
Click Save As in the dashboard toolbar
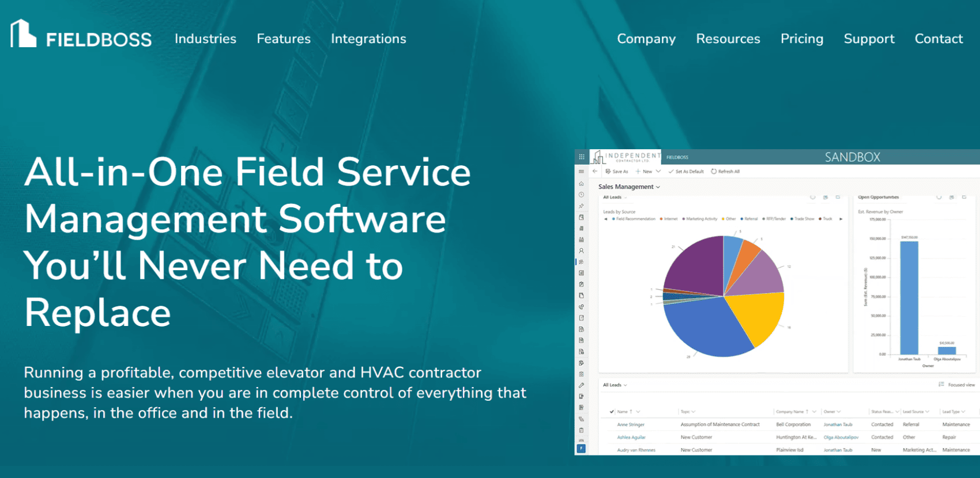click(x=617, y=172)
